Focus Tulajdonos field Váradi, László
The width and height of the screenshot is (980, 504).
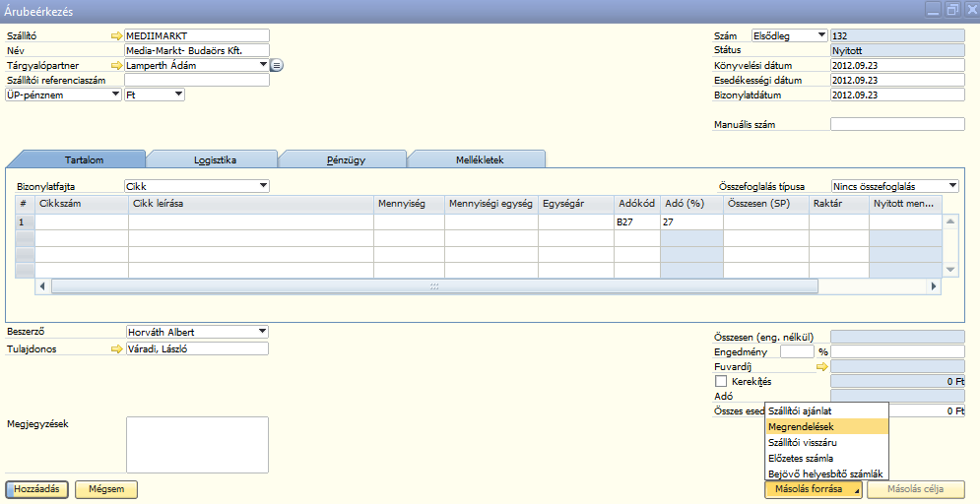[197, 348]
